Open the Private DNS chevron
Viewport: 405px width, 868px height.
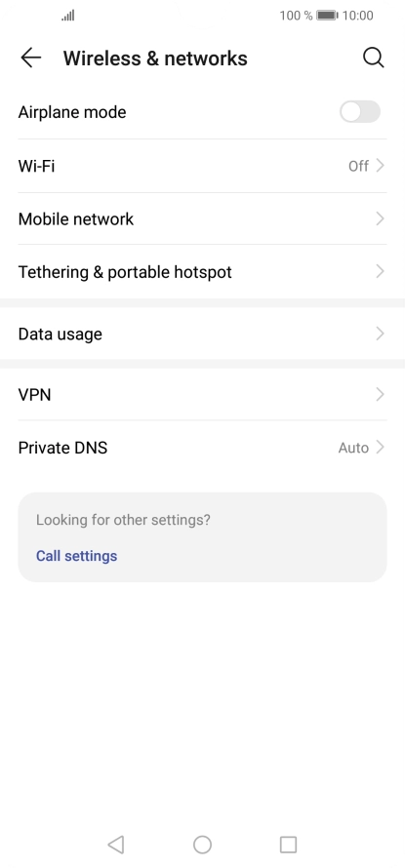tap(380, 448)
